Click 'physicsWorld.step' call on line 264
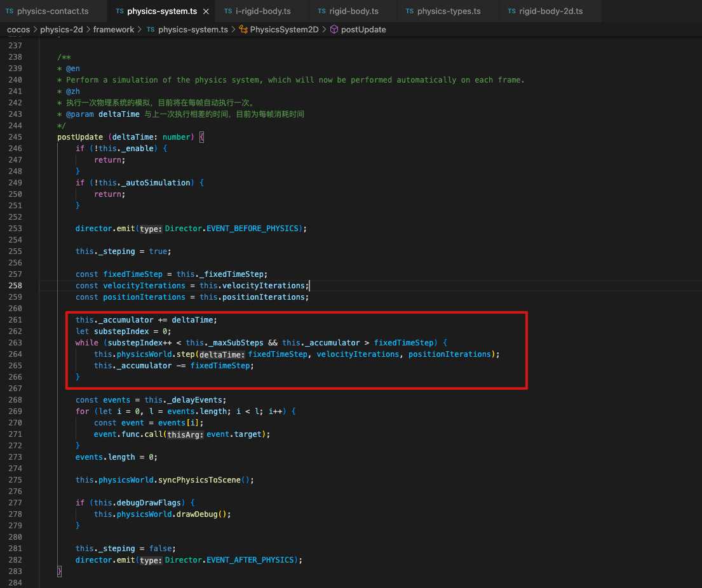The image size is (702, 588). 156,354
